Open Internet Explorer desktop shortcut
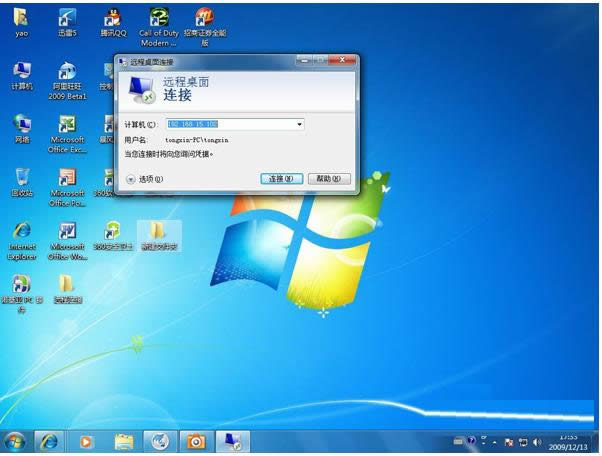 [22, 232]
